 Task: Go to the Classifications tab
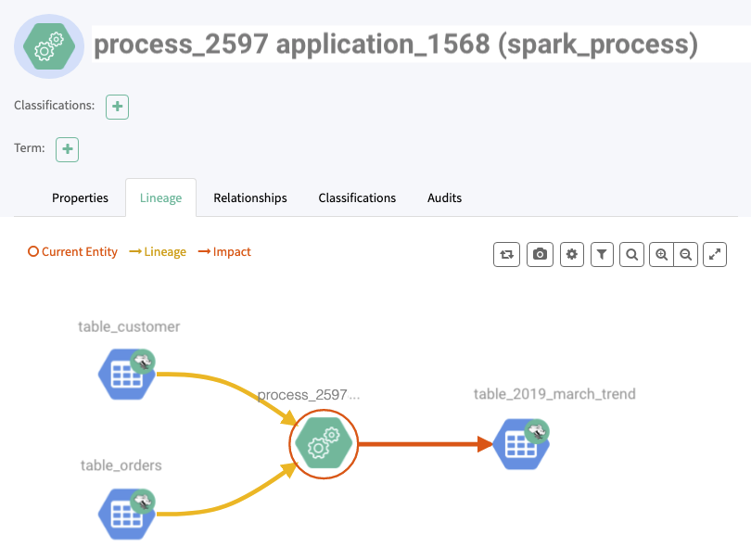tap(357, 198)
